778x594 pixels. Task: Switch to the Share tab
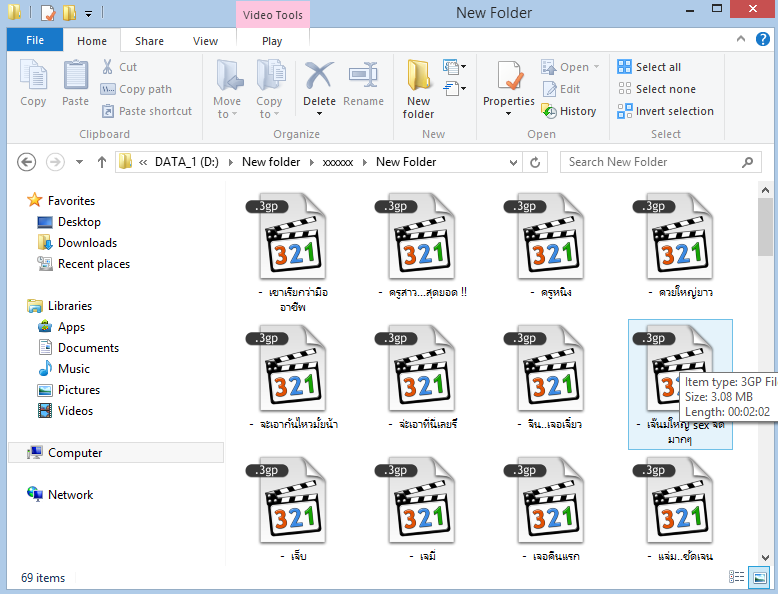[x=149, y=41]
